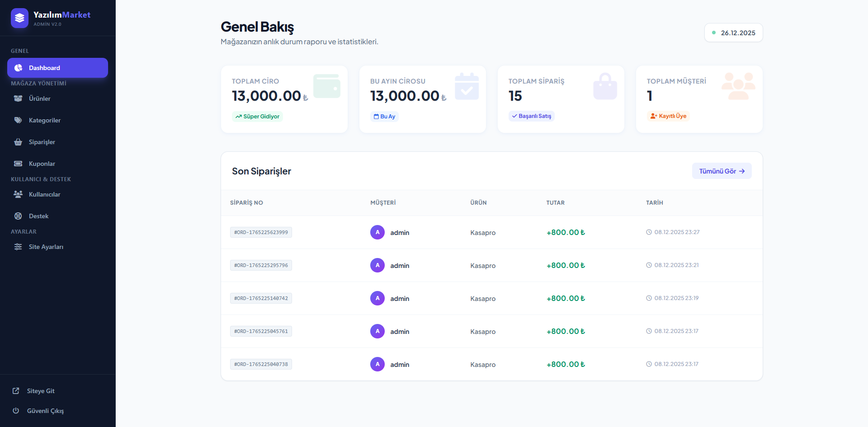Click order number #ORD-1765225623999

click(x=261, y=232)
